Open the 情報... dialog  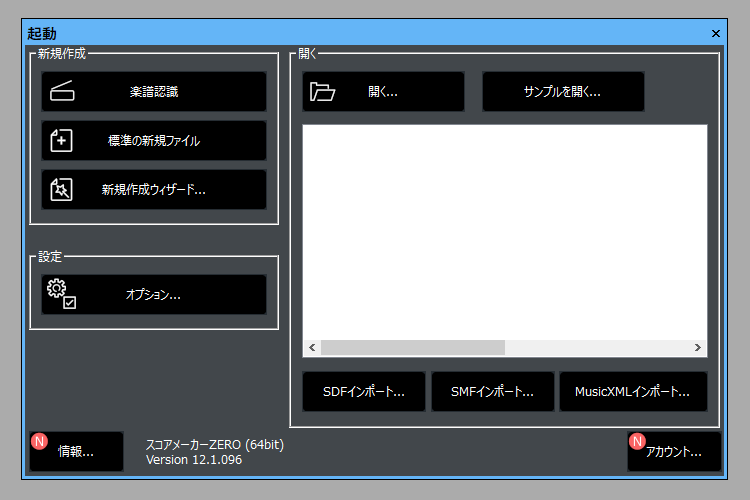tap(77, 452)
